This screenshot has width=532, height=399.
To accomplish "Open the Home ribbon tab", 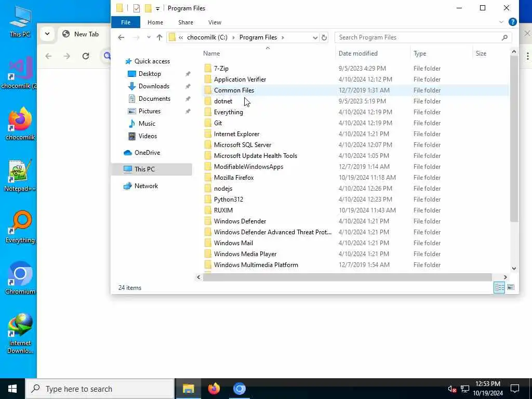I will (x=155, y=22).
